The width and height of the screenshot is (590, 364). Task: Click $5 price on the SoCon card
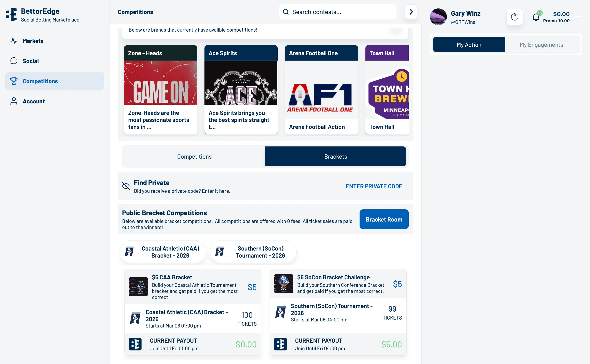pyautogui.click(x=397, y=284)
